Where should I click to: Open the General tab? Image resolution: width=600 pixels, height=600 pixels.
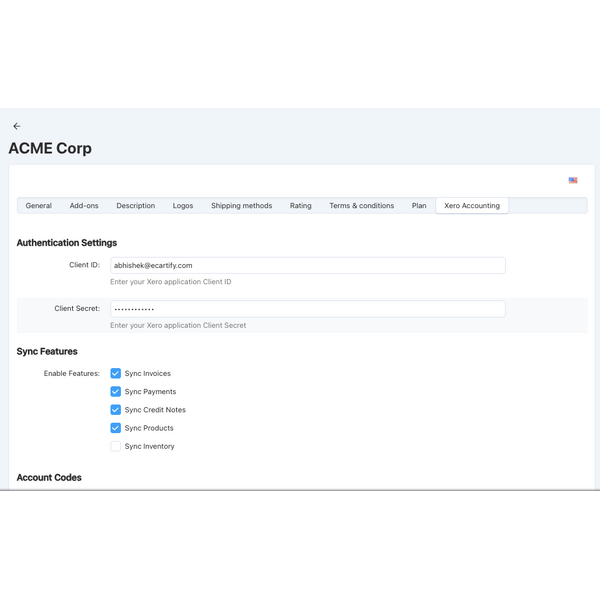[39, 206]
